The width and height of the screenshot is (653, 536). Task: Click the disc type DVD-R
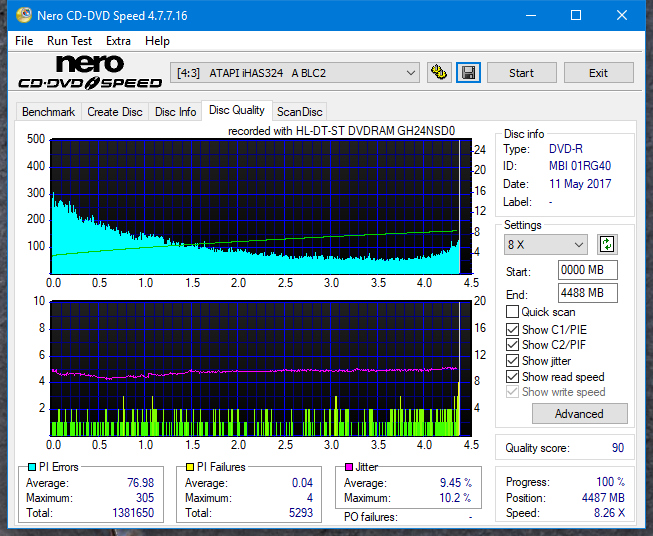566,149
